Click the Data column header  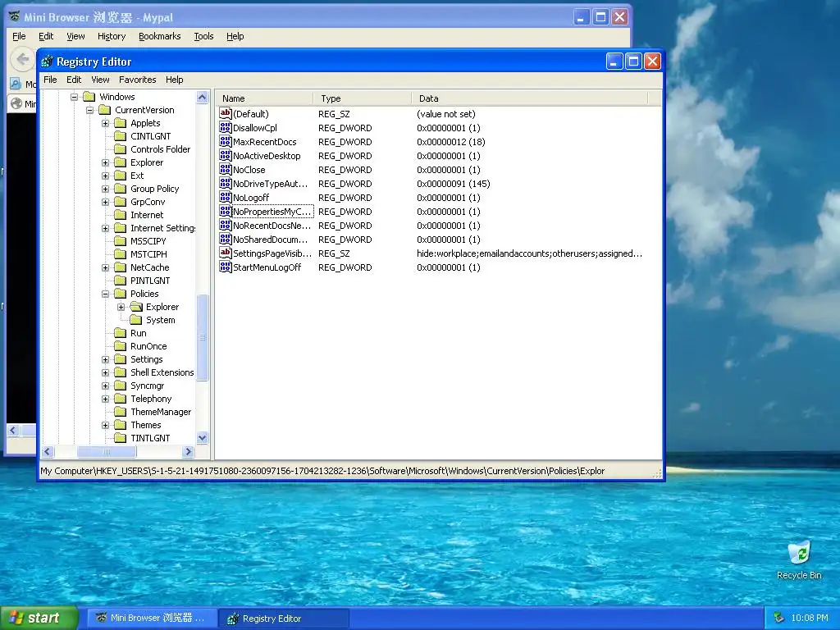tap(530, 98)
